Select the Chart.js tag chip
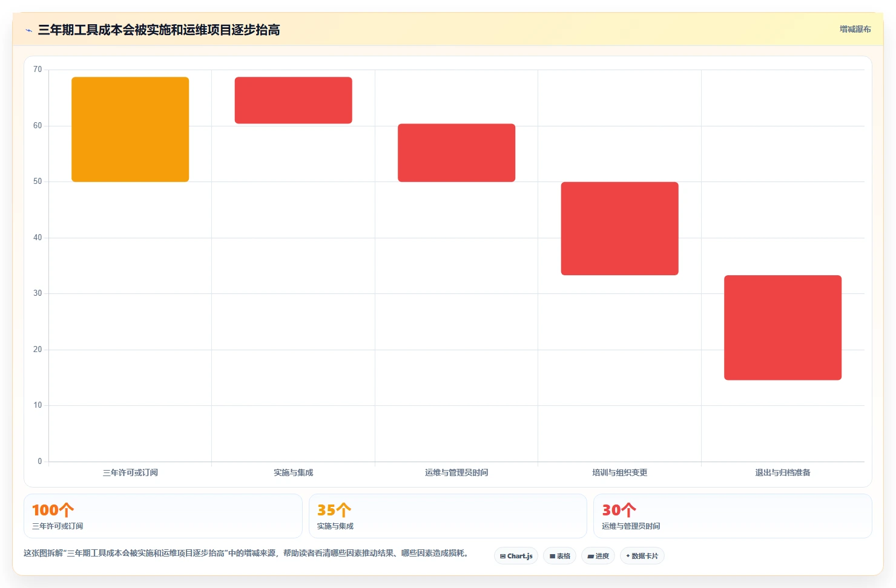Viewport: 896px width, 588px height. (x=516, y=556)
